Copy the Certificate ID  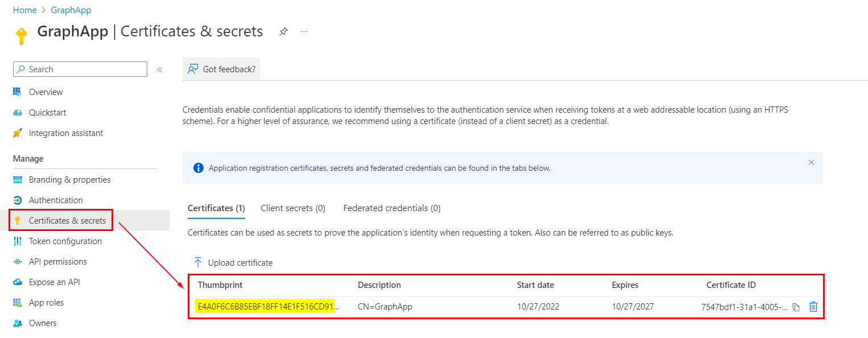point(795,306)
